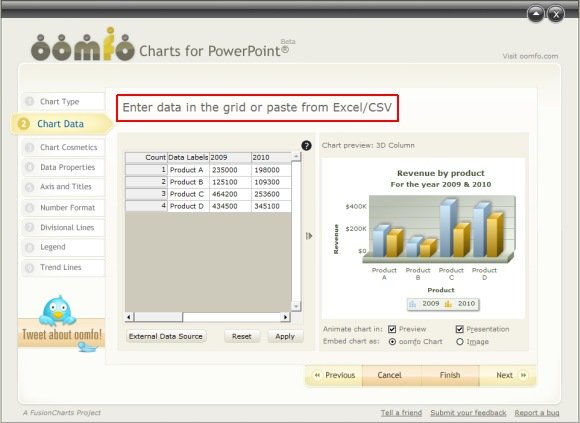Click the Apply button
The width and height of the screenshot is (580, 423).
pos(285,336)
